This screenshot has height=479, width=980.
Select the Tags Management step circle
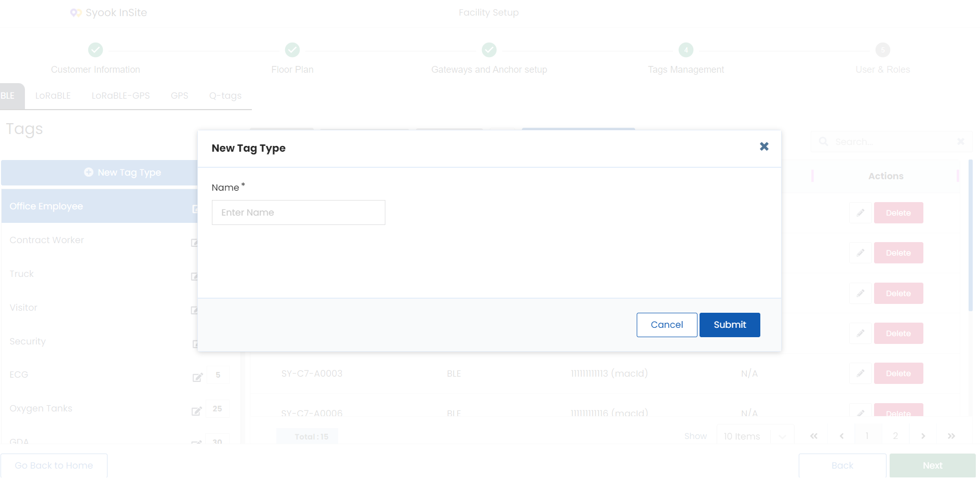[686, 50]
